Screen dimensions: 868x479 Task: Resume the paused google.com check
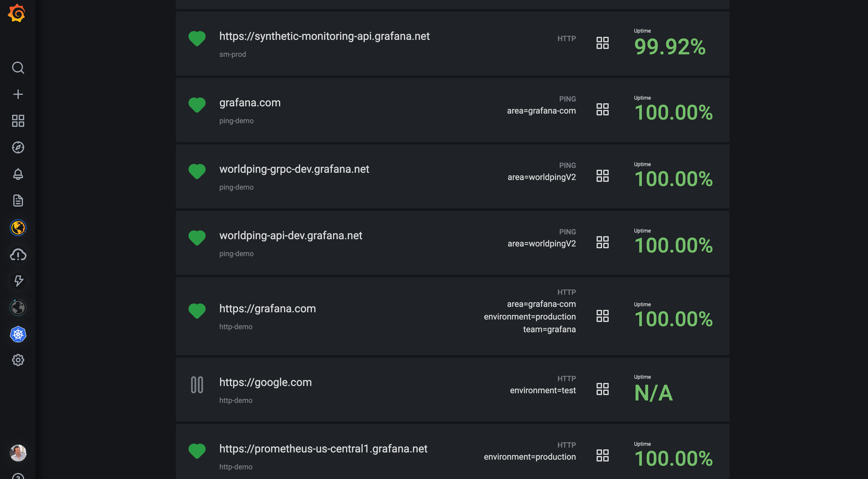(x=197, y=384)
